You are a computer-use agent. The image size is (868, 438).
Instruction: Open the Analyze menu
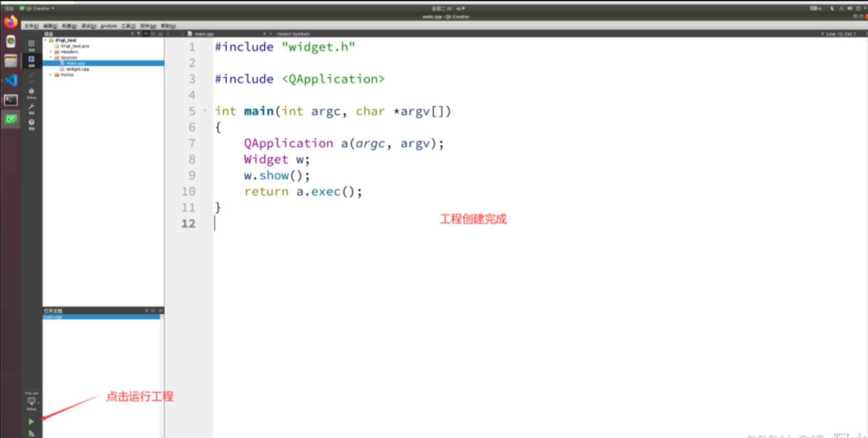pos(108,26)
